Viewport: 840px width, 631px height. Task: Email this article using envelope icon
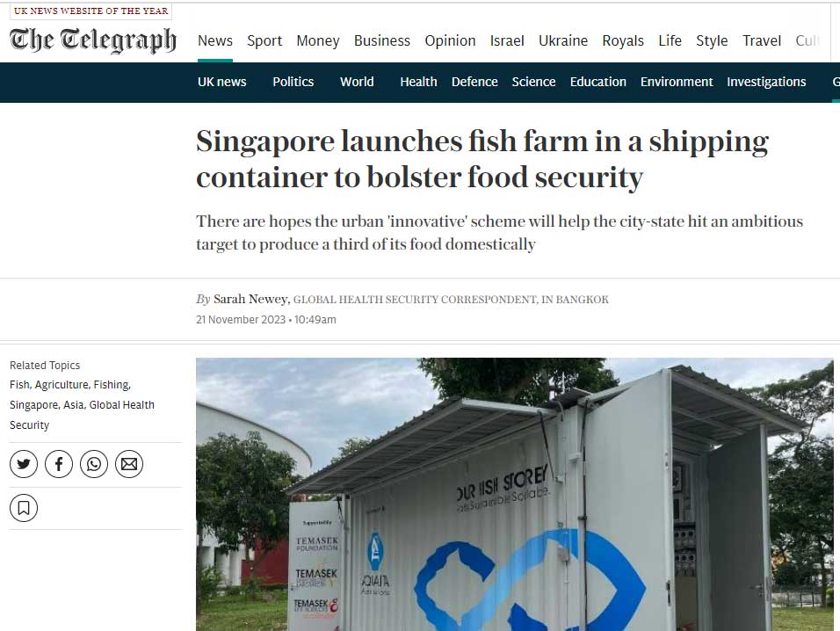pos(129,464)
